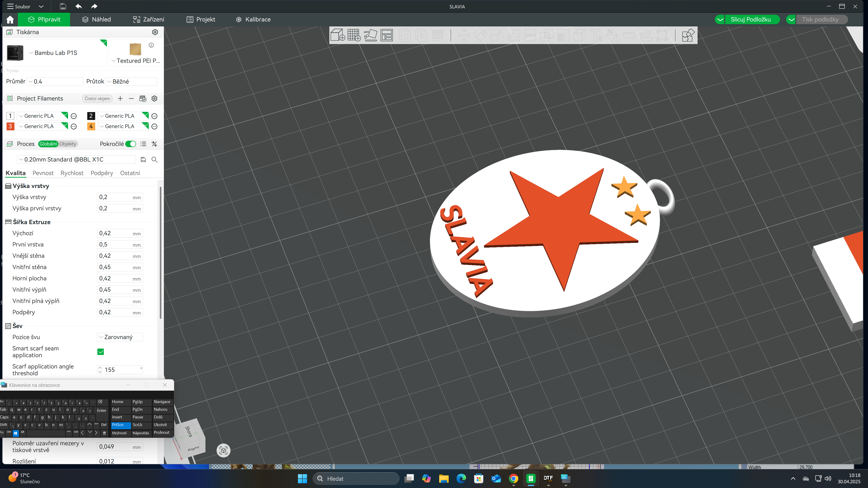Open the Bambu Lab P1S printer dropdown
This screenshot has width=868, height=488.
coord(56,53)
